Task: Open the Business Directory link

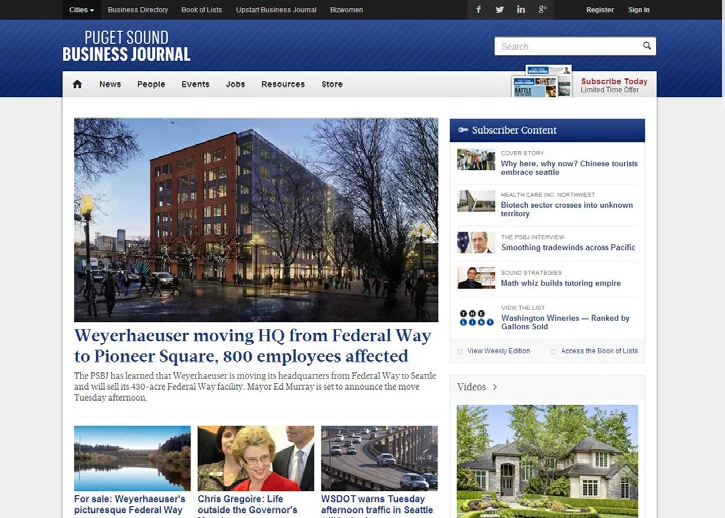Action: pyautogui.click(x=138, y=10)
